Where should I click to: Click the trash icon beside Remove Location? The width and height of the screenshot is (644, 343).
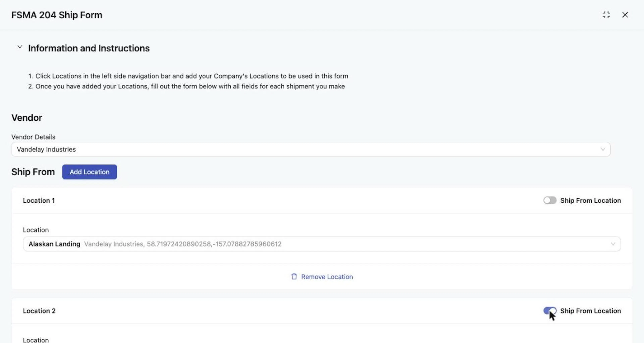click(294, 276)
